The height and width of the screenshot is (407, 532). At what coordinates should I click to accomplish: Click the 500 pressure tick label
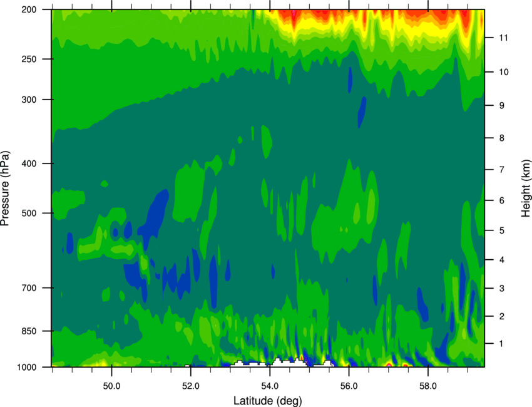[x=29, y=213]
